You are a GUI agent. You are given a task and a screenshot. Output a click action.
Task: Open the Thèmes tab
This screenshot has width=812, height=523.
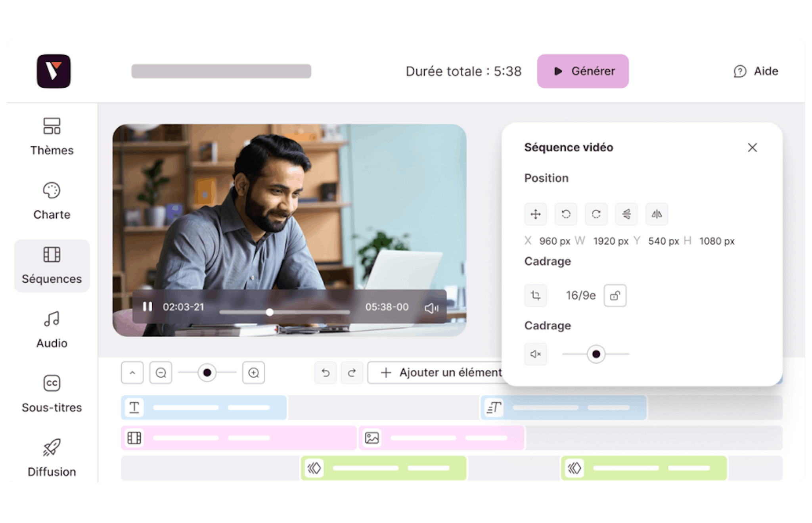click(x=52, y=137)
